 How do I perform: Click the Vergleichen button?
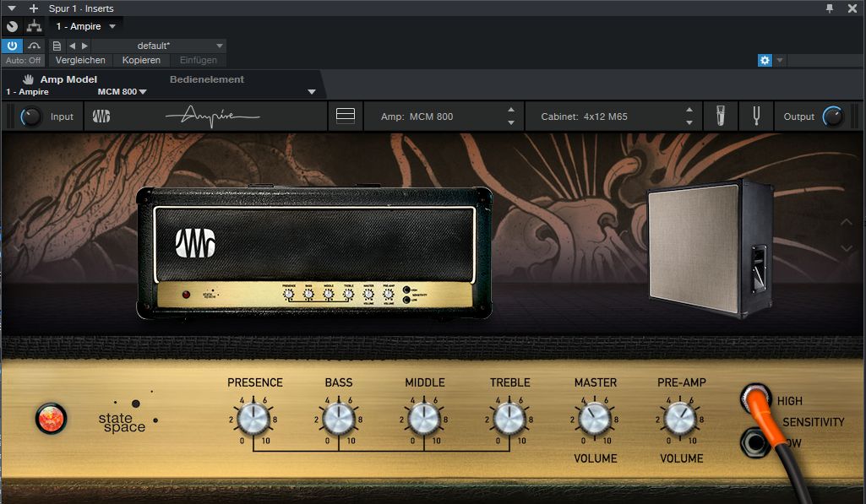[80, 60]
